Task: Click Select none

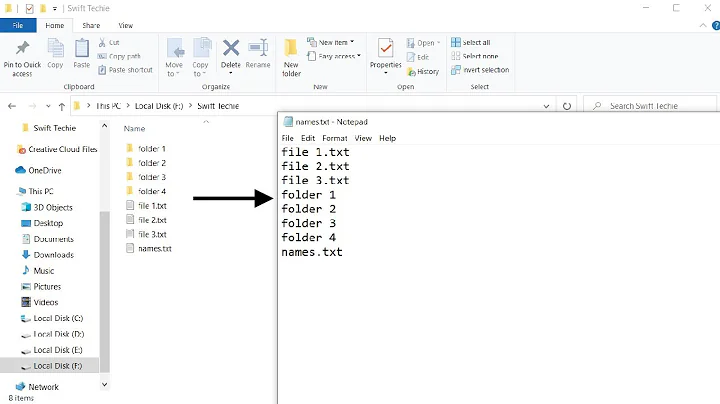Action: [x=475, y=56]
